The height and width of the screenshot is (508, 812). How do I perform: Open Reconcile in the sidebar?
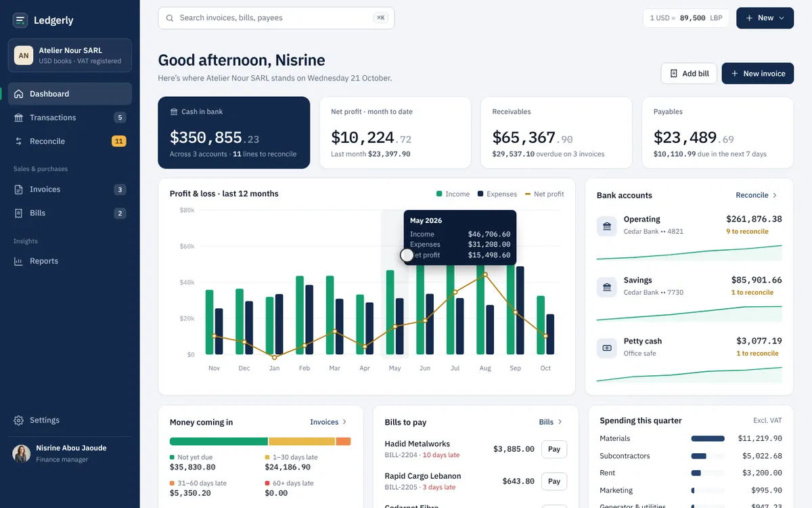70,142
